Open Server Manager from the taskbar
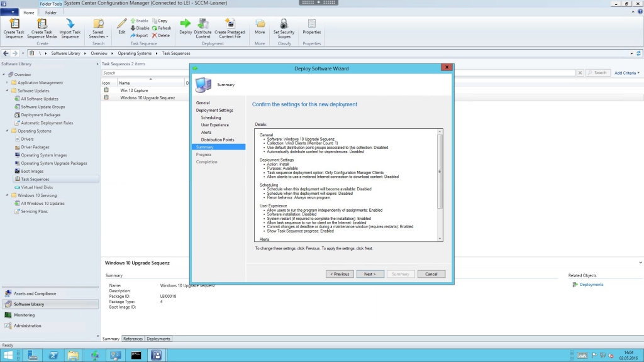 33,355
